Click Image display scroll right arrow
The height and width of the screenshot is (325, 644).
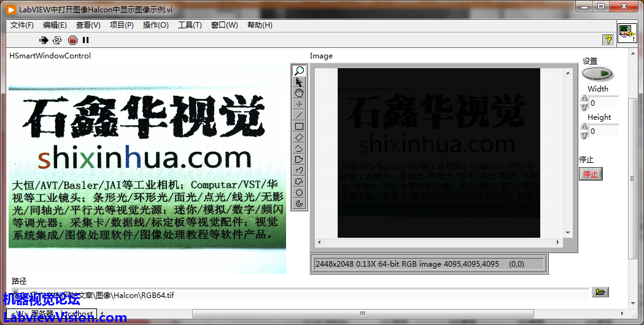click(558, 243)
